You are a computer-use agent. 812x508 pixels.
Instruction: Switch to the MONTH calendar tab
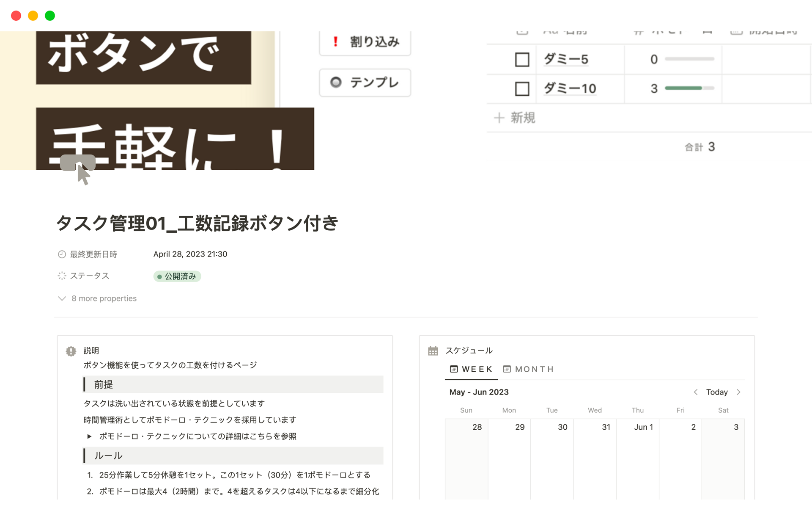coord(534,369)
